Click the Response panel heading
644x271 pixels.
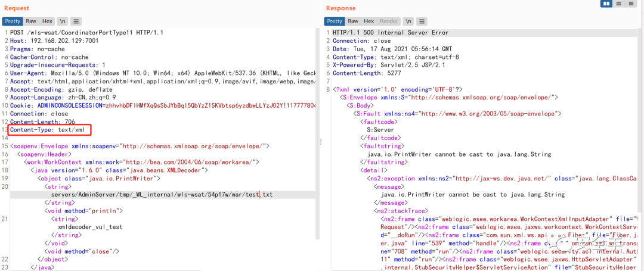coord(341,8)
